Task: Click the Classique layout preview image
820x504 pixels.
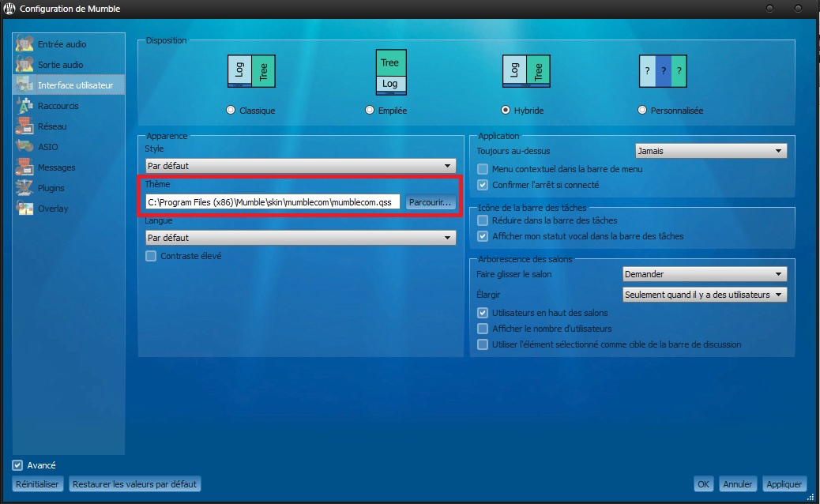Action: tap(251, 71)
